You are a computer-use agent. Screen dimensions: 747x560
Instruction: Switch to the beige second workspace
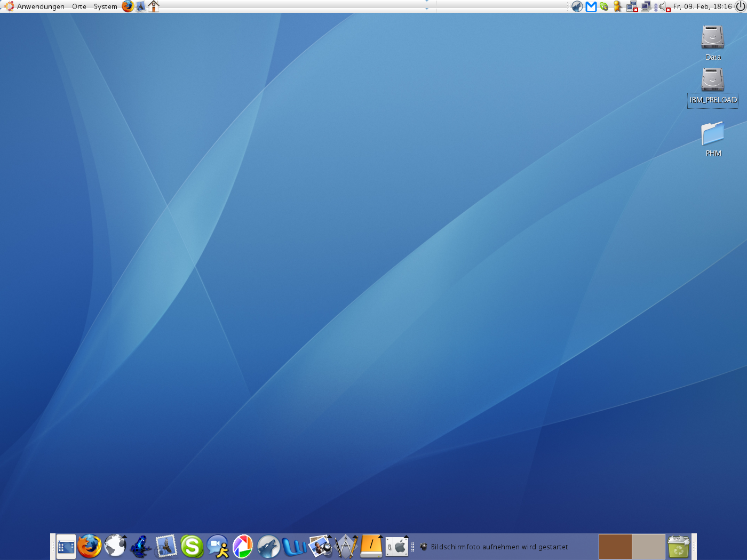tap(648, 547)
